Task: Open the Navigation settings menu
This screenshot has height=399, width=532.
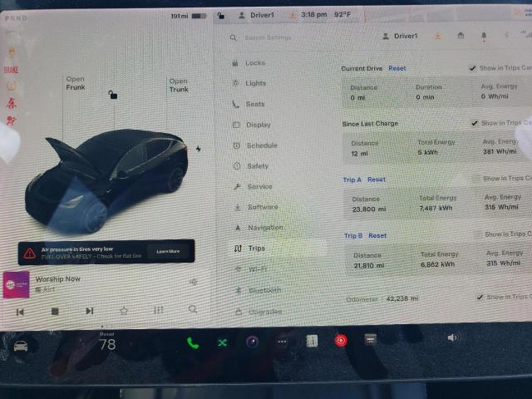Action: click(x=259, y=227)
